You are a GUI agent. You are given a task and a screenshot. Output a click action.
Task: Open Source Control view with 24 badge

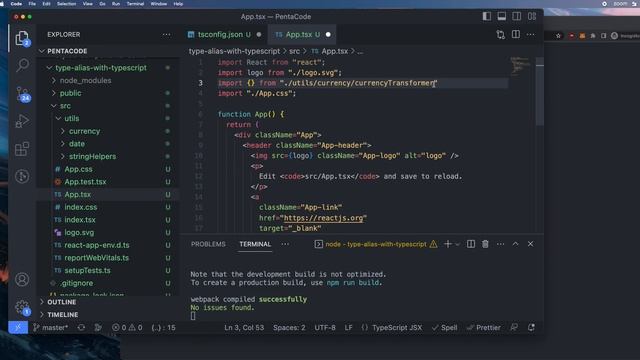point(22,94)
